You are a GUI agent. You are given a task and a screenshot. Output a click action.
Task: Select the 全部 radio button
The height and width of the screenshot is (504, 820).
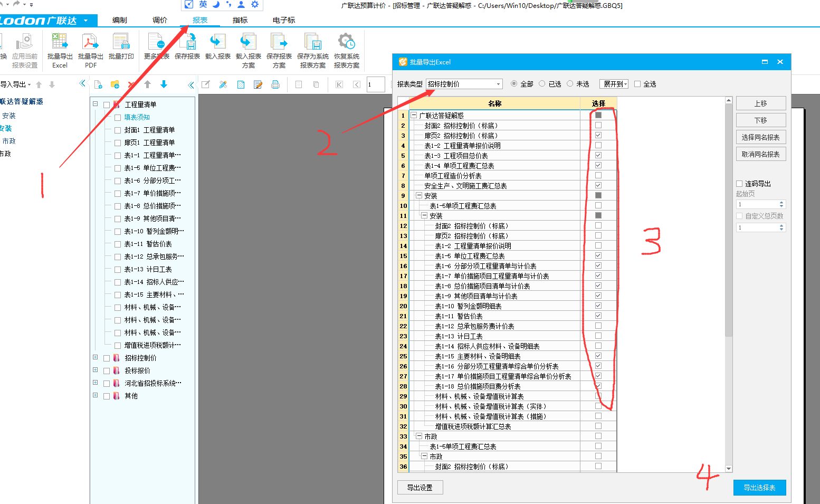click(x=514, y=83)
